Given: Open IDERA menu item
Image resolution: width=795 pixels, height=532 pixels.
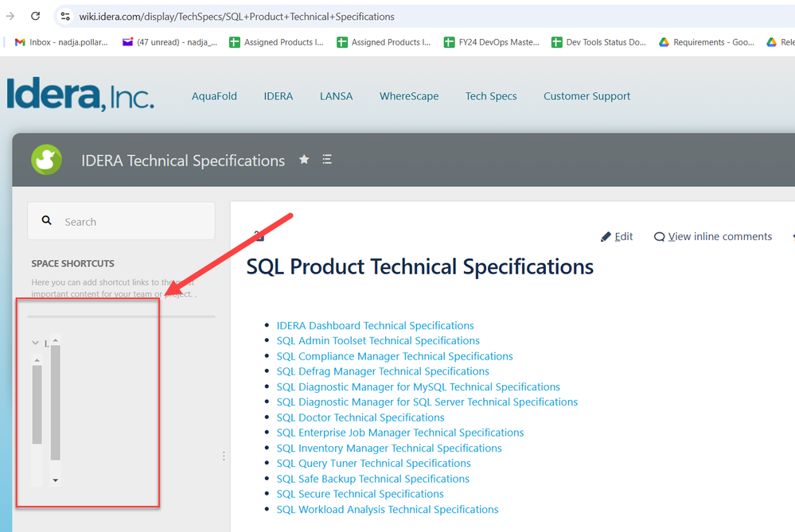Looking at the screenshot, I should coord(279,96).
